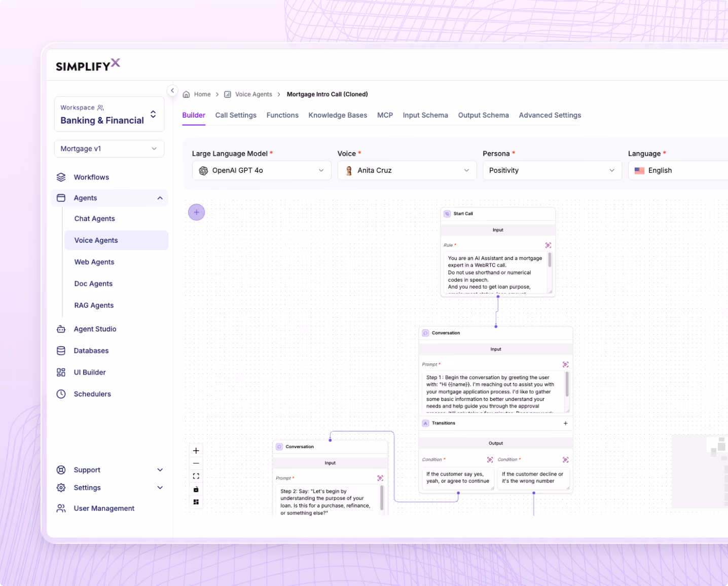This screenshot has width=728, height=586.
Task: Expand the Rule field in Start Call node
Action: [548, 245]
